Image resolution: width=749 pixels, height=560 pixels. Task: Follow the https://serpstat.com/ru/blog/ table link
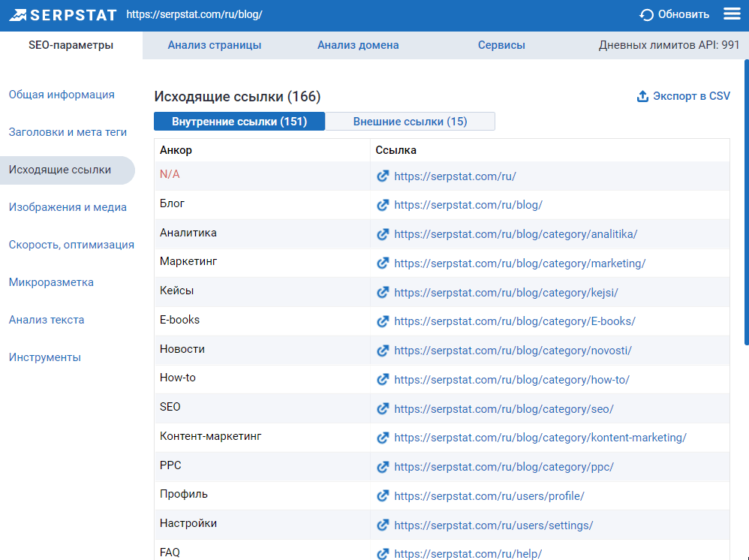[x=468, y=205]
